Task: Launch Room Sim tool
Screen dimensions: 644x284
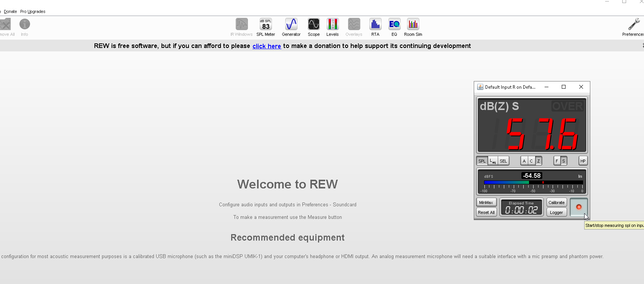Action: 413,27
